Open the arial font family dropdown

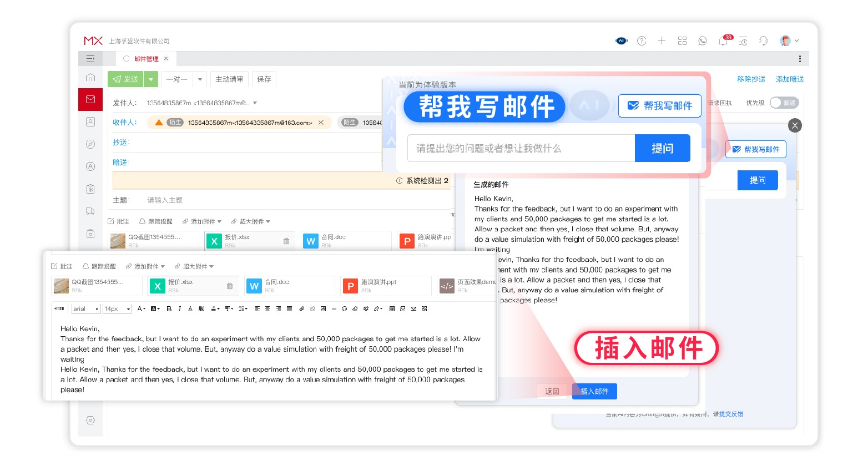(86, 308)
